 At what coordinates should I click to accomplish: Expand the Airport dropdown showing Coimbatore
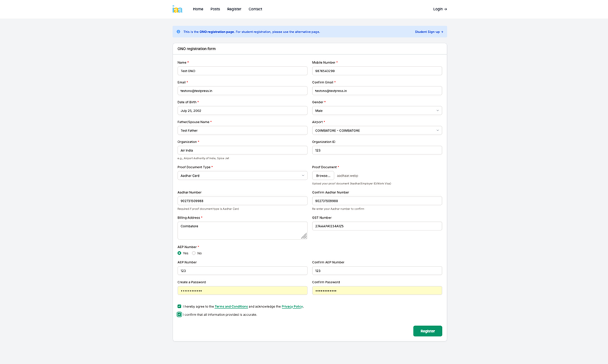(x=377, y=130)
